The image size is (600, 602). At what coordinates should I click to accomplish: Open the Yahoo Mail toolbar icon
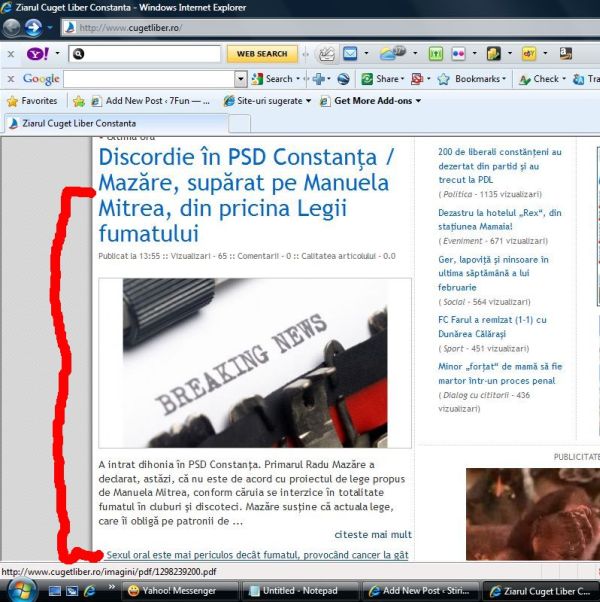(350, 53)
